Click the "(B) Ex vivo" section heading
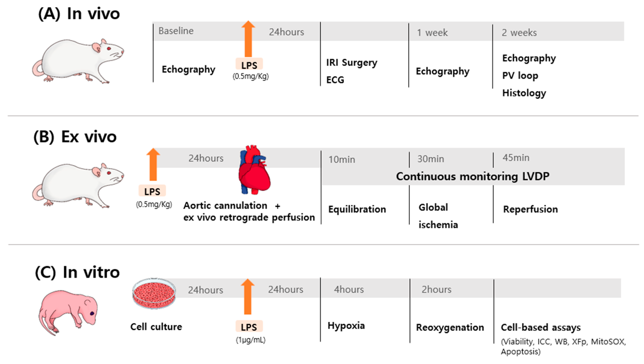This screenshot has height=364, width=644. click(x=75, y=137)
